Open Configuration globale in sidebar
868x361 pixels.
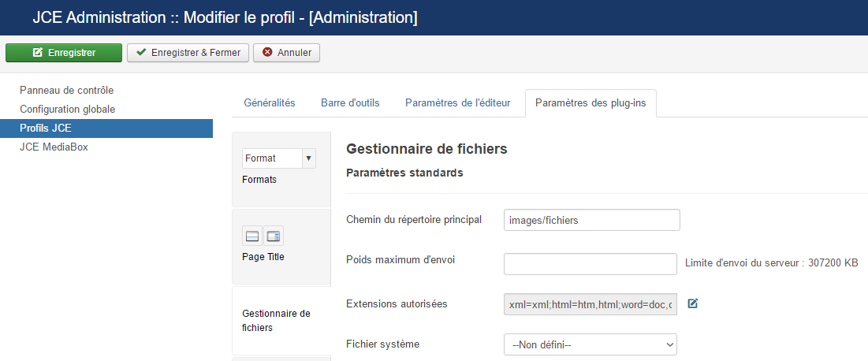[x=68, y=109]
